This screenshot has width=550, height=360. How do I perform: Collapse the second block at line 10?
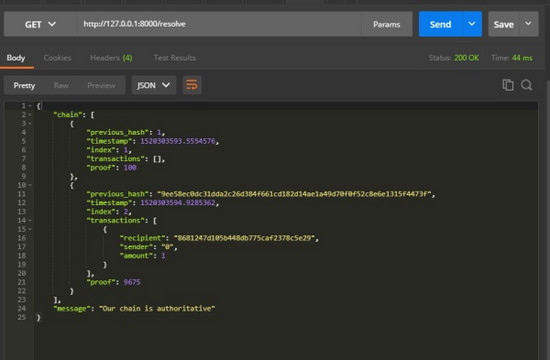[30, 185]
